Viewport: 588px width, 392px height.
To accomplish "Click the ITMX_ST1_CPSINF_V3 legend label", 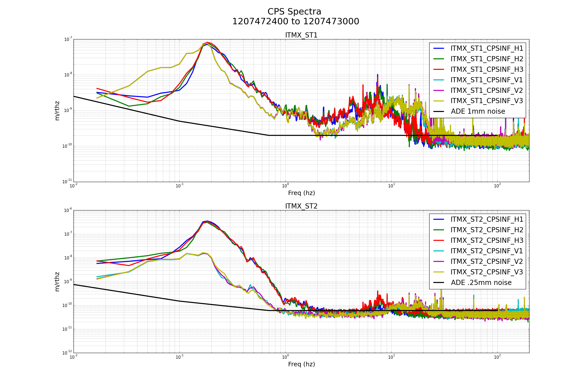I will pyautogui.click(x=487, y=101).
